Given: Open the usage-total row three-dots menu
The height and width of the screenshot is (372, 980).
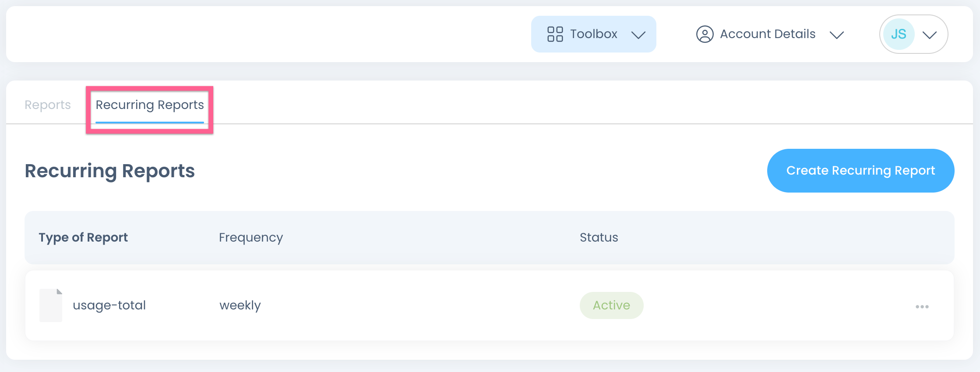Looking at the screenshot, I should (x=922, y=307).
